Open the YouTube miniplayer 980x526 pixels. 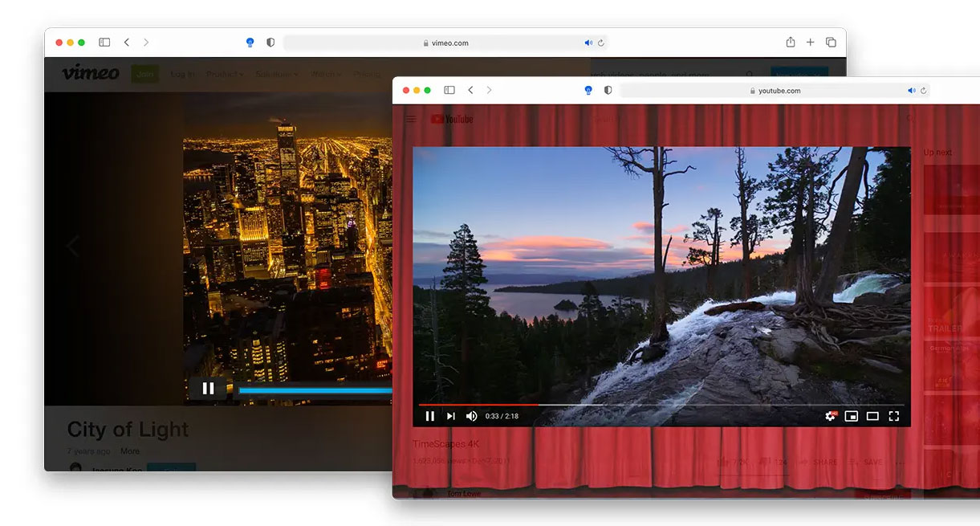(852, 416)
